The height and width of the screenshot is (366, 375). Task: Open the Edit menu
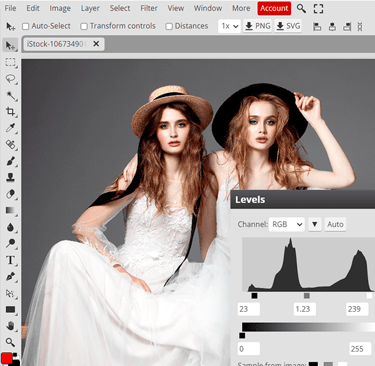point(33,8)
